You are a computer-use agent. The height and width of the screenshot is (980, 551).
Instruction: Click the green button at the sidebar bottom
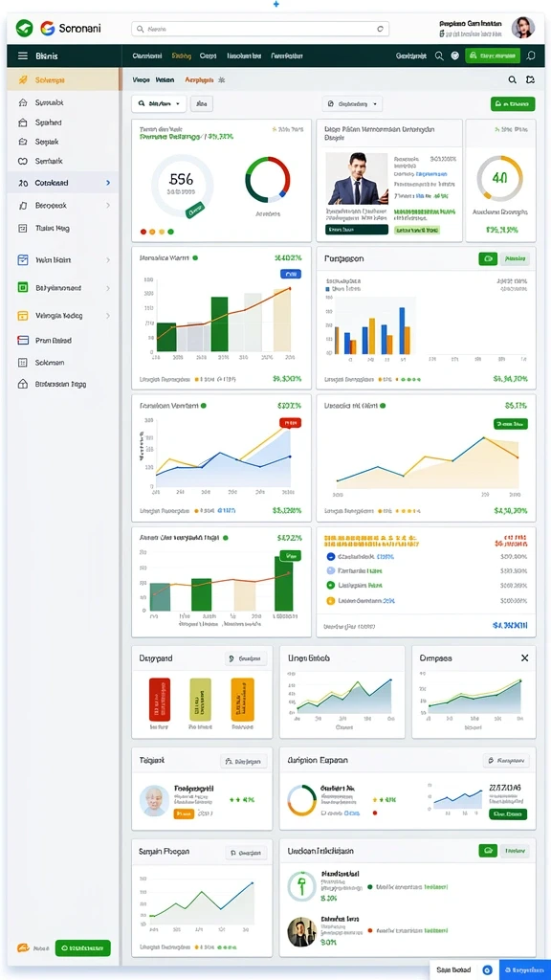(x=82, y=948)
